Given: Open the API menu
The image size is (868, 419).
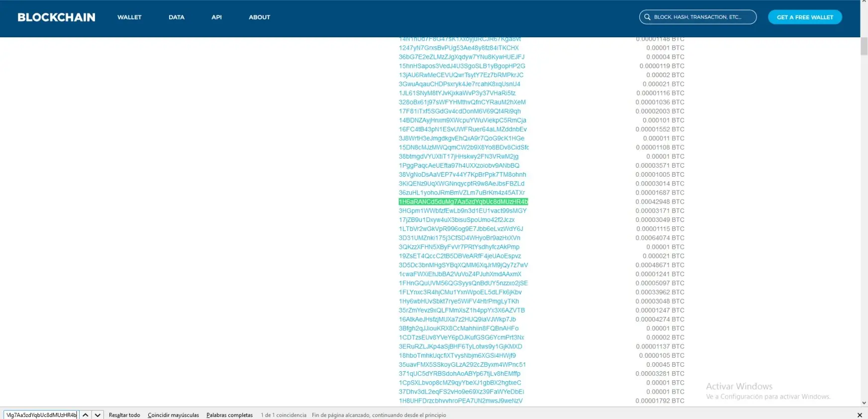Looking at the screenshot, I should pos(216,17).
